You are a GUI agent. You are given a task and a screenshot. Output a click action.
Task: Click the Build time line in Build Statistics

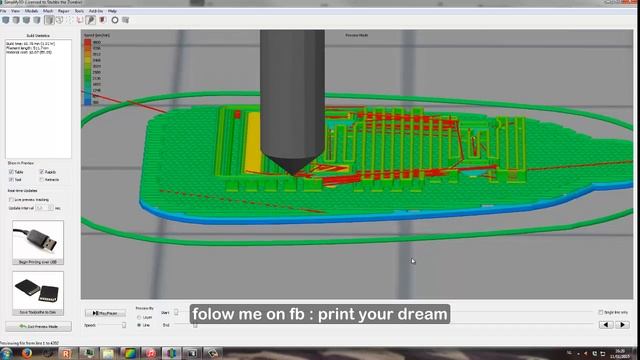(31, 43)
